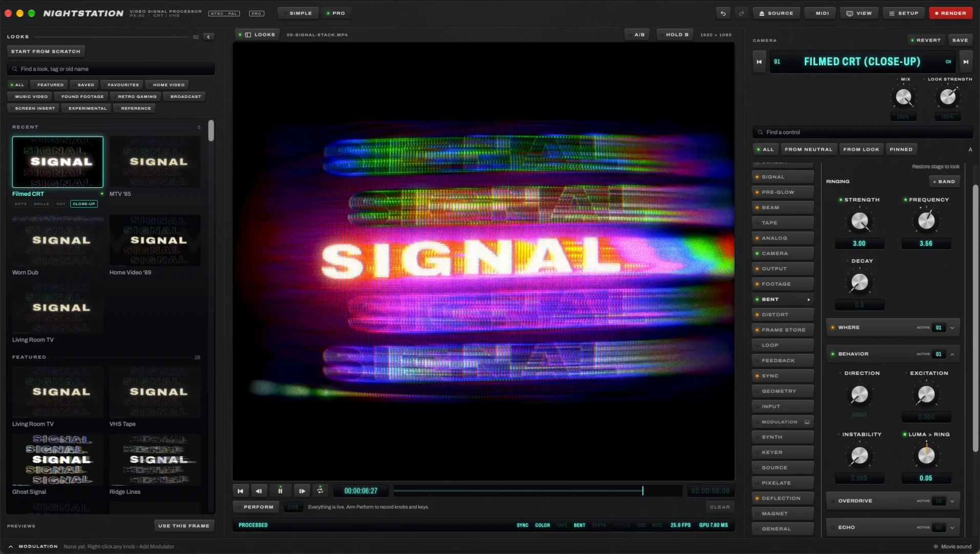Screen dimensions: 980x554
Task: Open the VIEW menu
Action: pyautogui.click(x=859, y=13)
